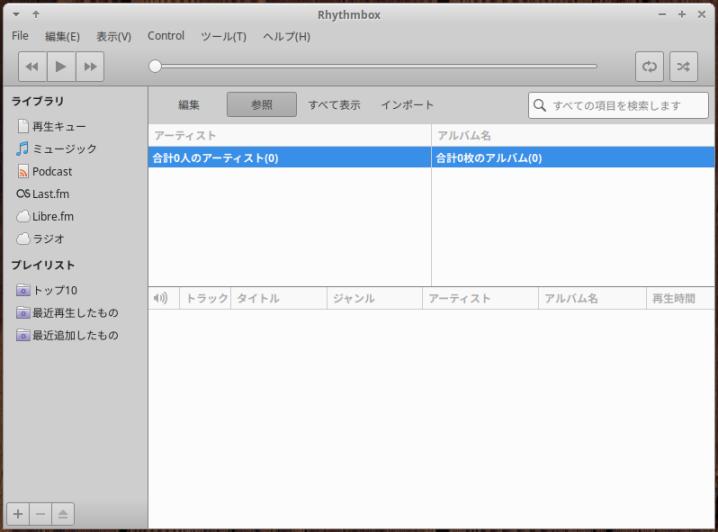Click the magnifier icon in the search box
The image size is (718, 532).
(x=540, y=105)
